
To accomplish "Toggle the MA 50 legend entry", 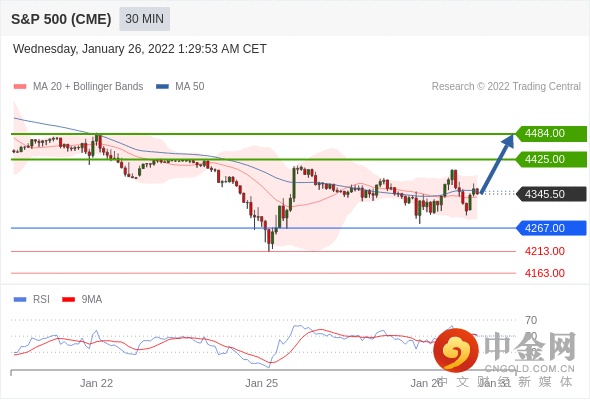I will click(180, 87).
